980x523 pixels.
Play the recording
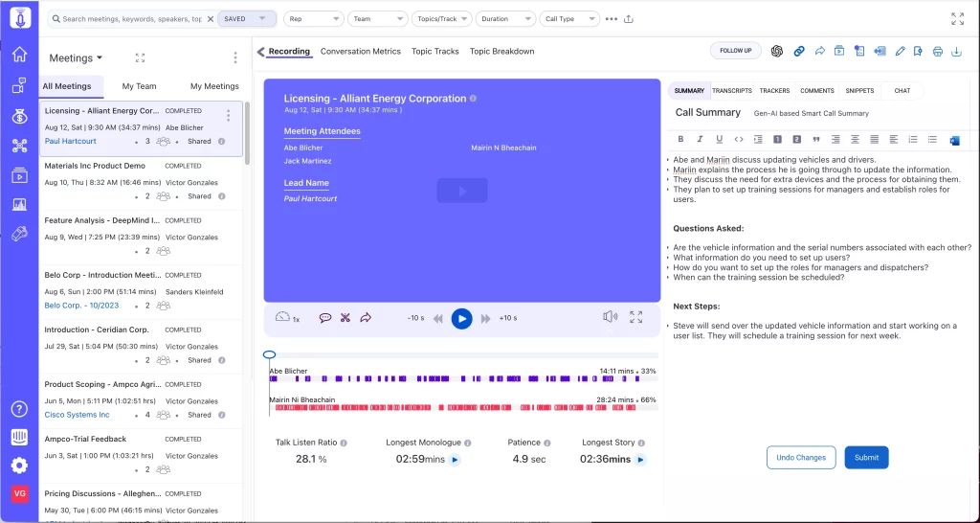[x=462, y=318]
